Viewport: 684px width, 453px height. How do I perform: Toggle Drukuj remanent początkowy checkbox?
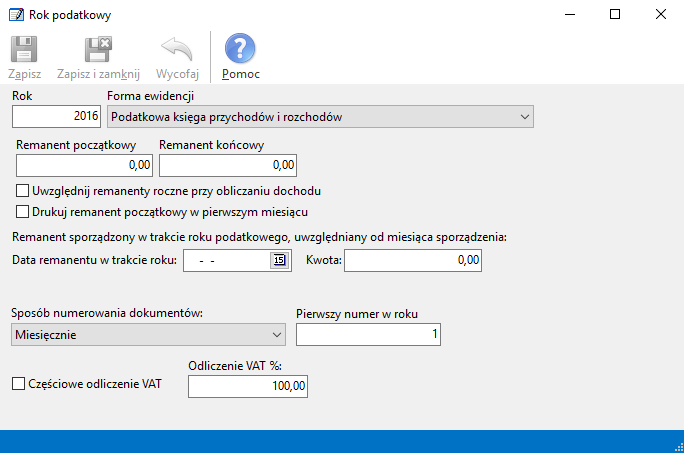coord(24,212)
